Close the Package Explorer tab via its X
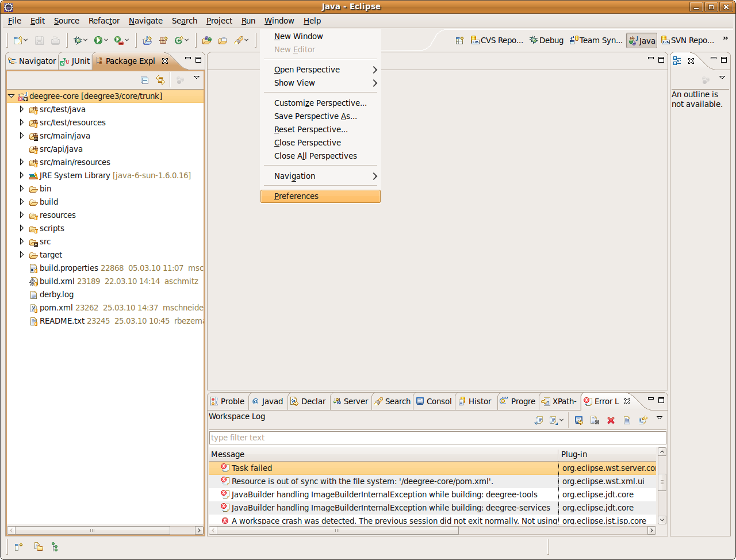Image resolution: width=736 pixels, height=560 pixels. pyautogui.click(x=165, y=60)
